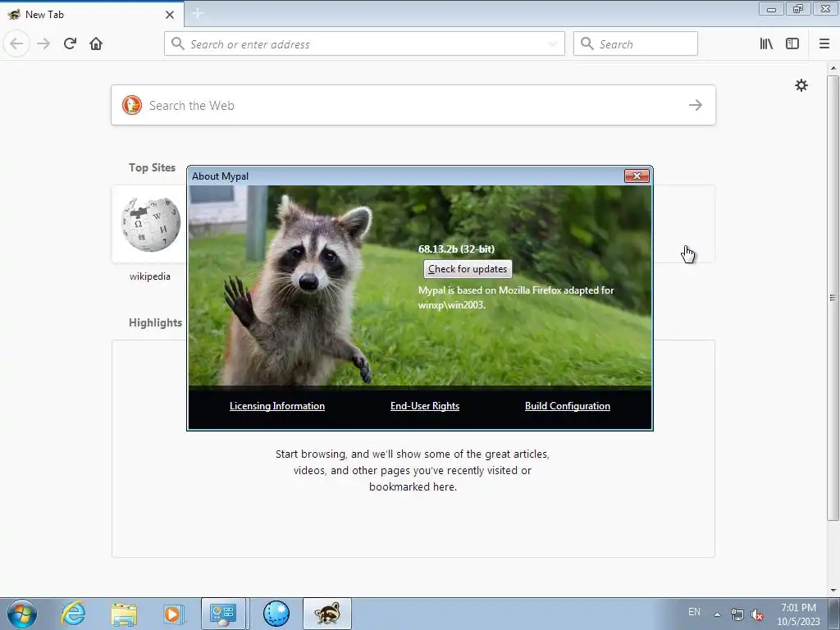Open the Windows Start menu
Viewport: 840px width, 630px height.
tap(21, 614)
